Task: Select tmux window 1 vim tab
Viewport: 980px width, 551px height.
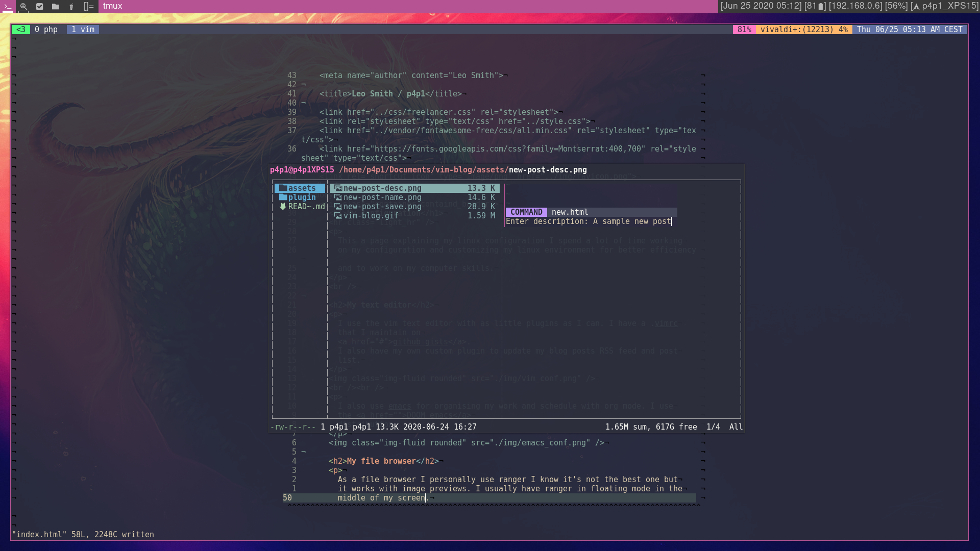Action: [x=83, y=30]
